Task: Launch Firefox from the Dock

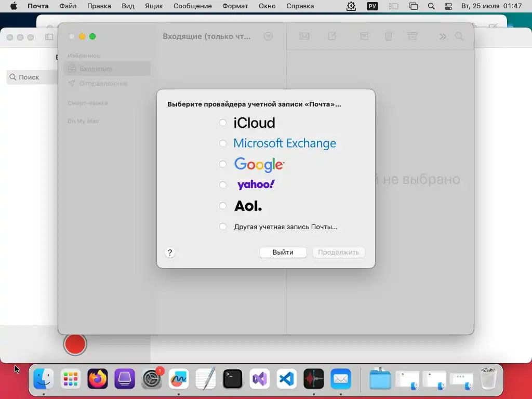Action: (x=98, y=379)
